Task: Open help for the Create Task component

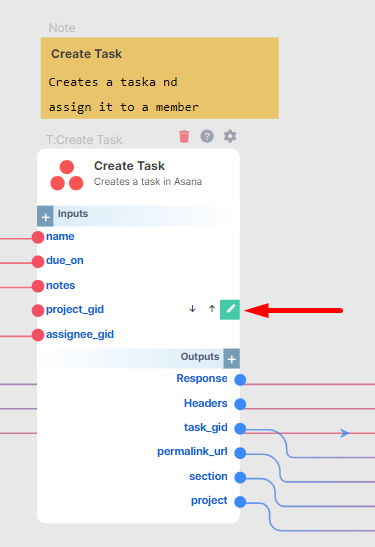Action: (x=207, y=136)
